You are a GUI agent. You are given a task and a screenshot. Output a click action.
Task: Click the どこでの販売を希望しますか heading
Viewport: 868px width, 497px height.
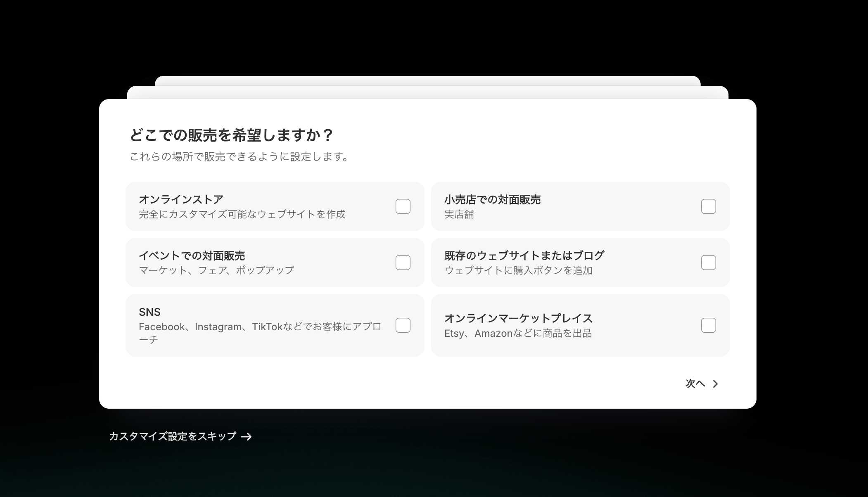[x=231, y=135]
